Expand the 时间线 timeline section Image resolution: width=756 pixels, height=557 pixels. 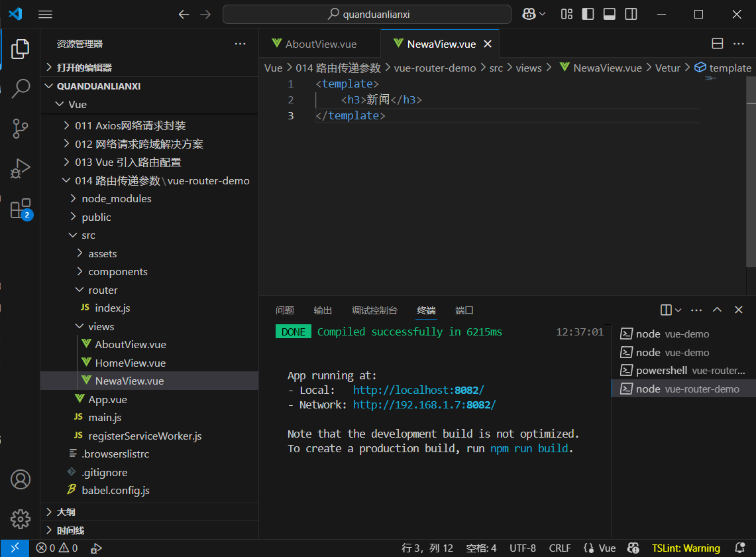point(150,530)
